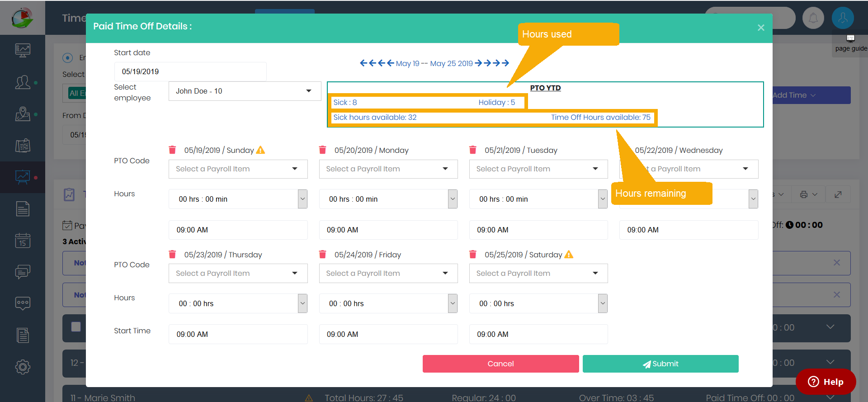Click Tuesday's 09:00 AM start time field
The image size is (868, 402).
pyautogui.click(x=538, y=230)
